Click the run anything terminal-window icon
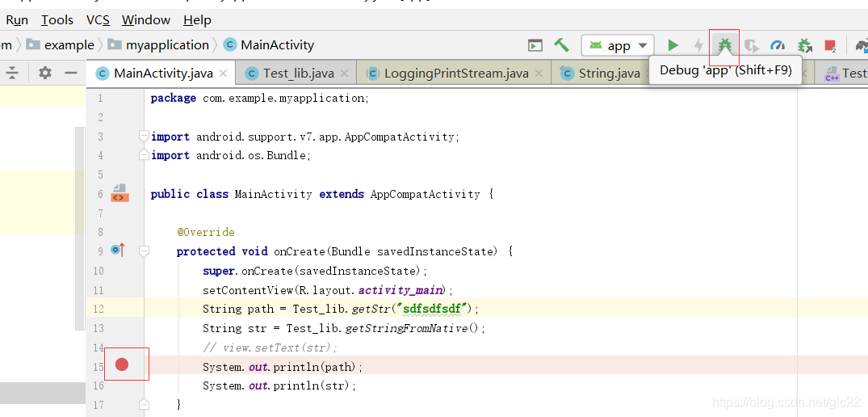 (535, 45)
